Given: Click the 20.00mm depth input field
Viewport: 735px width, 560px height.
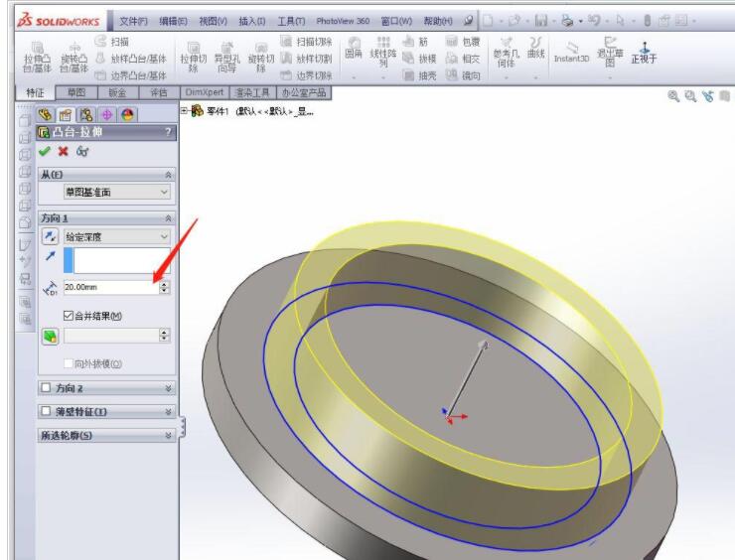Looking at the screenshot, I should [x=109, y=287].
